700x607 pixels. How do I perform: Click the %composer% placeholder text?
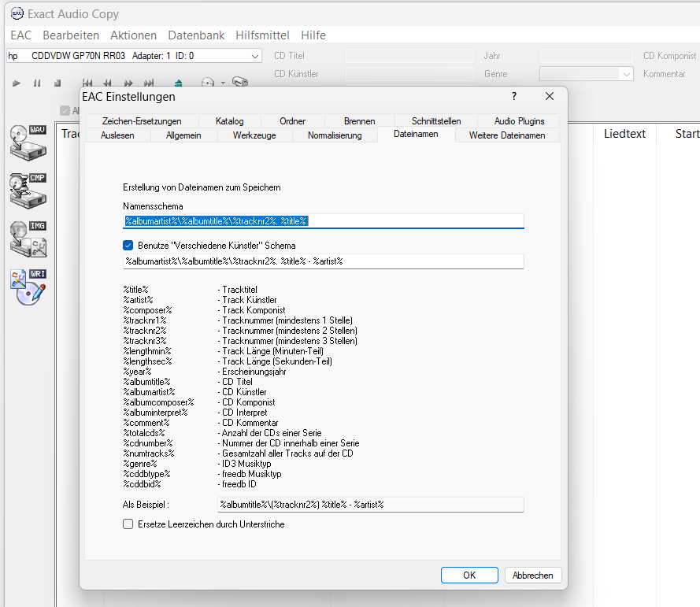tap(148, 310)
